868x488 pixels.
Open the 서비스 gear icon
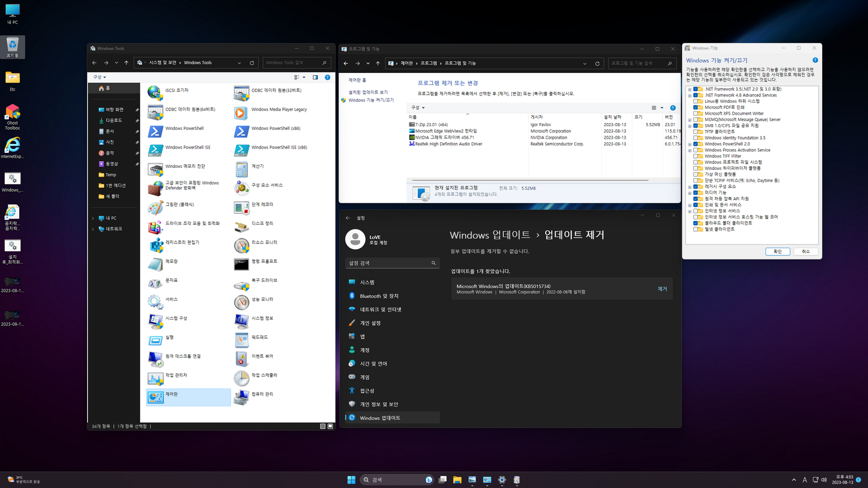click(x=155, y=301)
